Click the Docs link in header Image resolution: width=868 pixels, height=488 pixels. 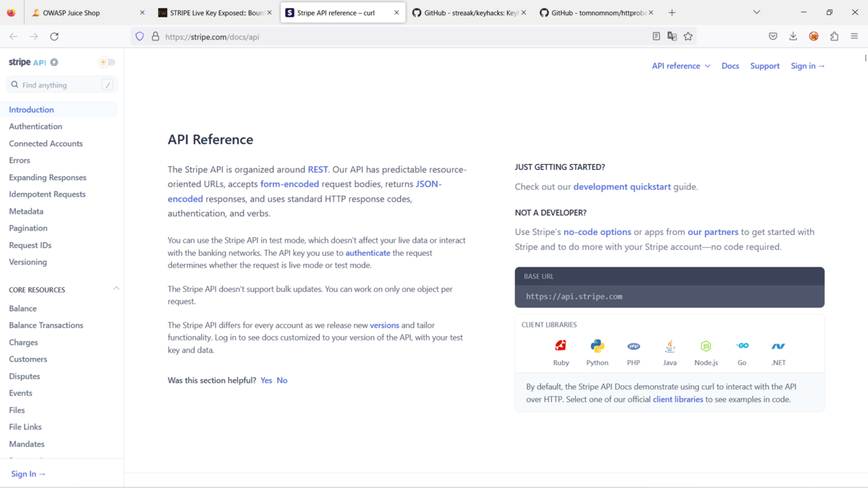coord(731,66)
